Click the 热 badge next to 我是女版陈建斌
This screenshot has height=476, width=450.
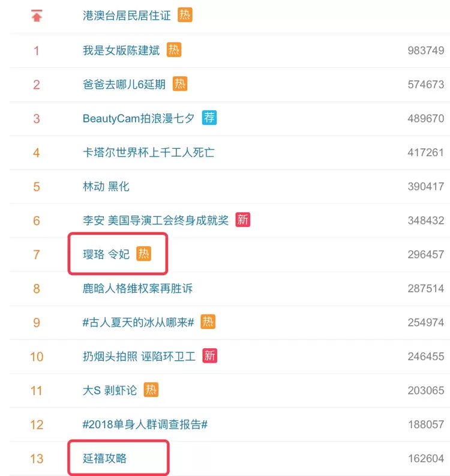tap(174, 50)
